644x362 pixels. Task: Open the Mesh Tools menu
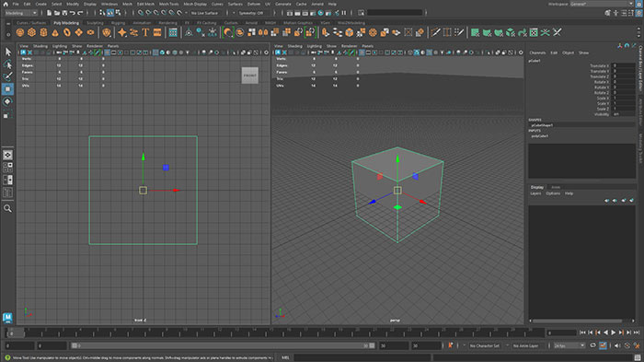[168, 4]
